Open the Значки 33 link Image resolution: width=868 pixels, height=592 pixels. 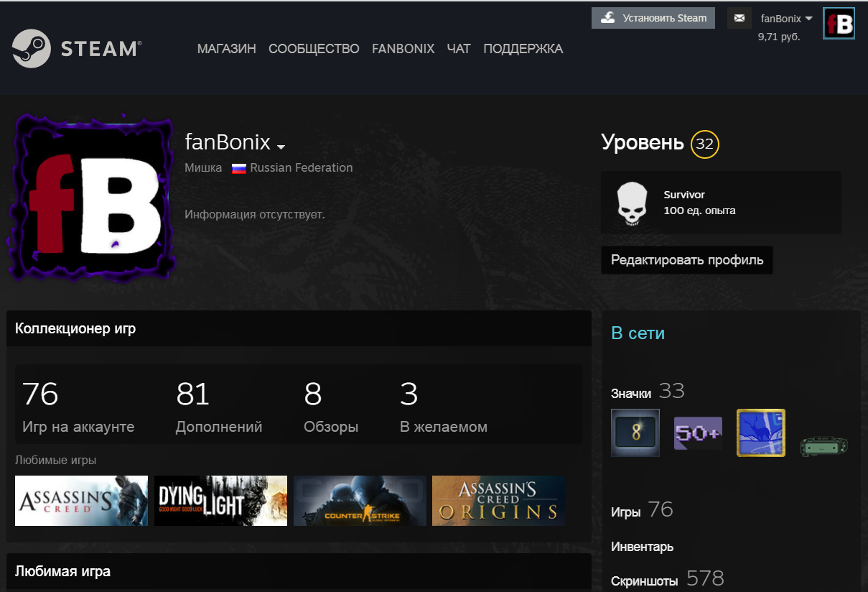click(x=648, y=392)
